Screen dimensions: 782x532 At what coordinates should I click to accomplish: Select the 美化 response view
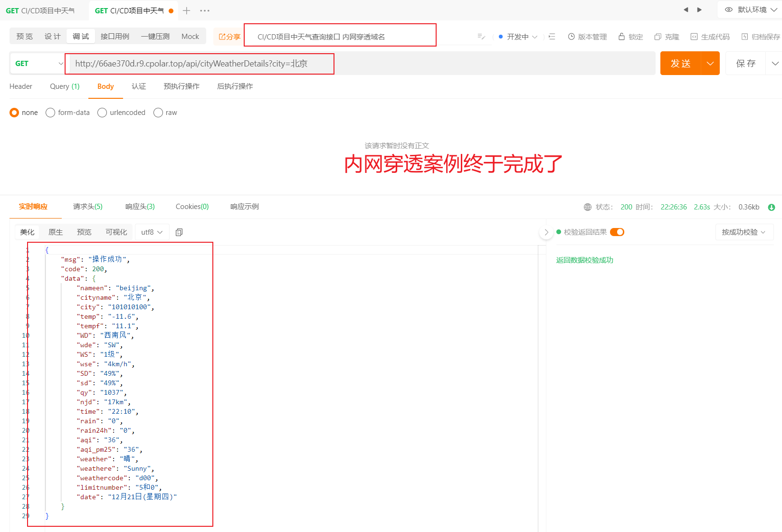pyautogui.click(x=27, y=232)
